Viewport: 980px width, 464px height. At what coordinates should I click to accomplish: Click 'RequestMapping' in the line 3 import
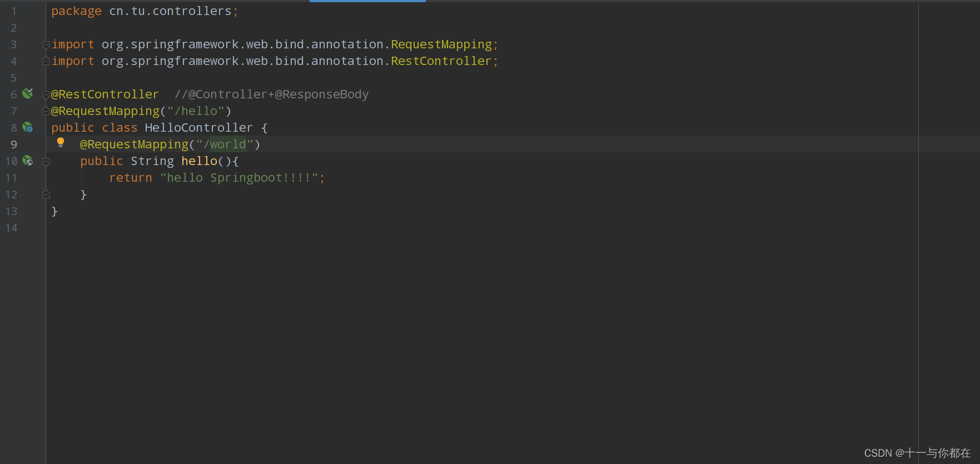coord(441,44)
